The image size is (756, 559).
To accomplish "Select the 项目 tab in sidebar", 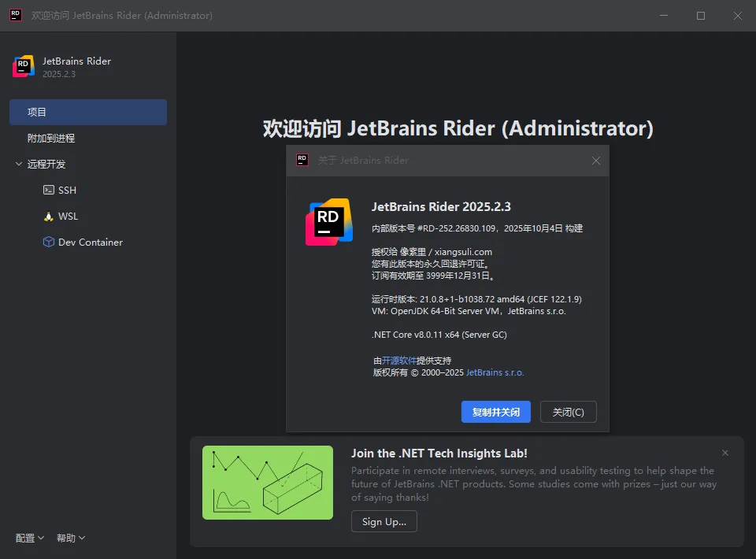I will 87,113.
